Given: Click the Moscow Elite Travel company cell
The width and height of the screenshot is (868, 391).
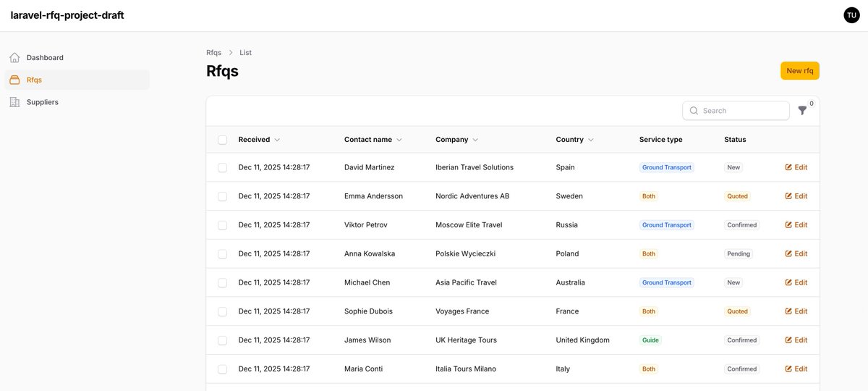Looking at the screenshot, I should point(469,225).
